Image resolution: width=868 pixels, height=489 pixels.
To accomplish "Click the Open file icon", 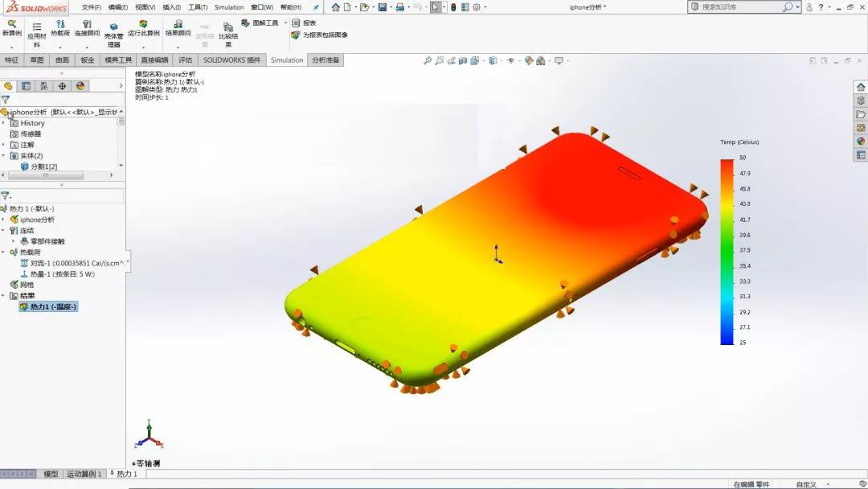I will [x=364, y=7].
